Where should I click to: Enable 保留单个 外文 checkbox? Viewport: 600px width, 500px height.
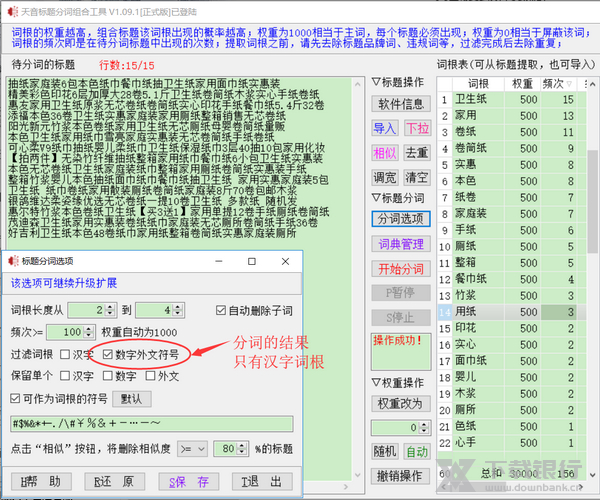(150, 376)
